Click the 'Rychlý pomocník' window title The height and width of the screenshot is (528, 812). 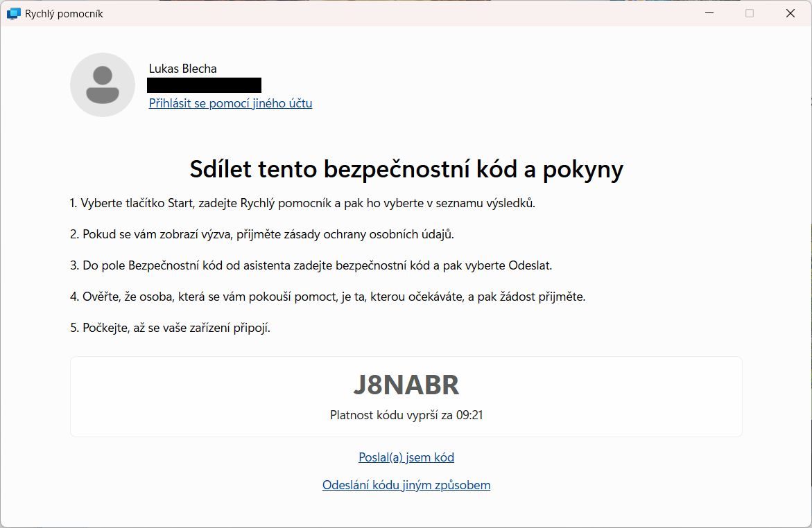pos(64,14)
